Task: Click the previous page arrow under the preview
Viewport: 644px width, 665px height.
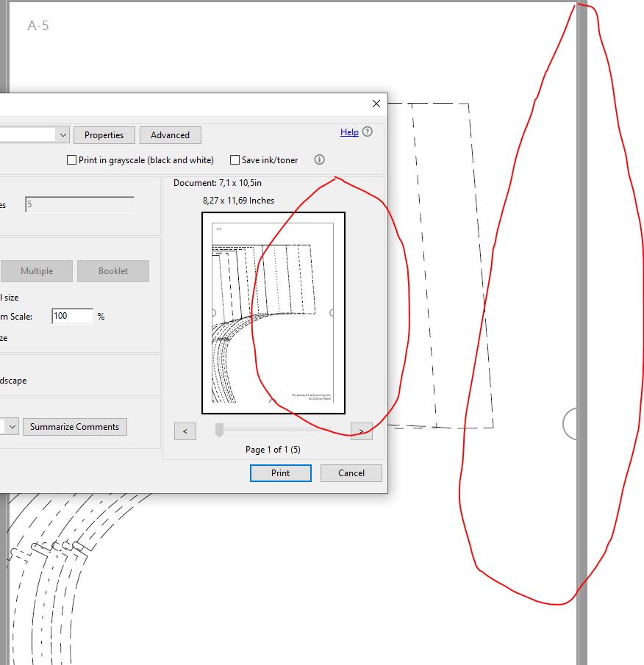Action: [x=185, y=431]
